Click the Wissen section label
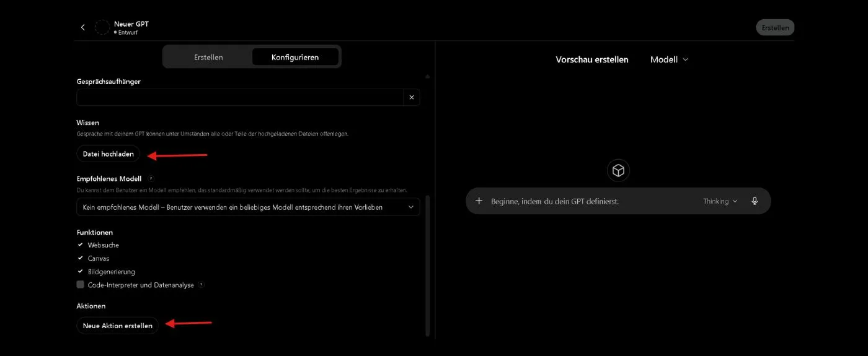The height and width of the screenshot is (356, 868). point(87,123)
